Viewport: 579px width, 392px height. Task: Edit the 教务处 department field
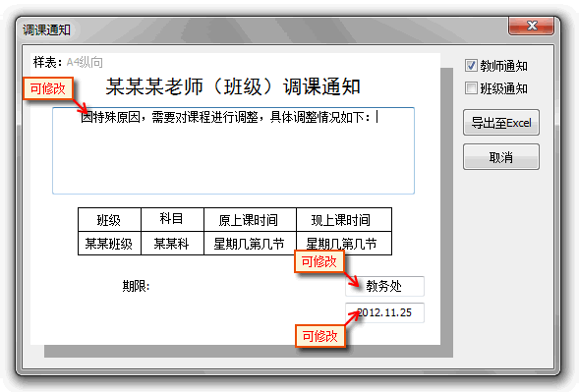(384, 286)
